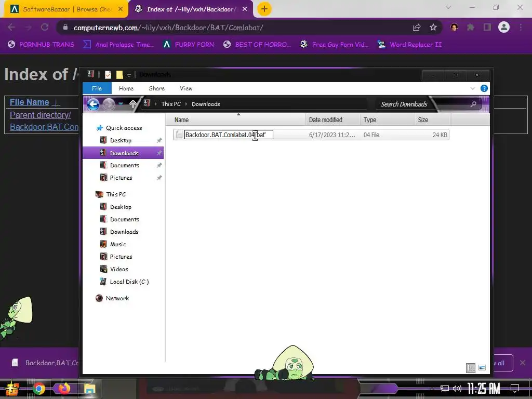Sort by the Size column header
Viewport: 532px width, 399px height.
pyautogui.click(x=433, y=120)
